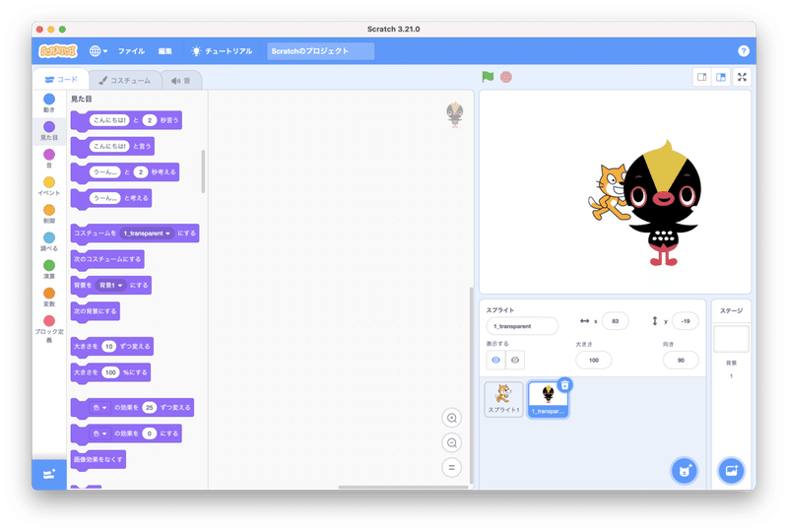Select the purple 音 sound category
Screen dimensions: 788x532
click(48, 159)
